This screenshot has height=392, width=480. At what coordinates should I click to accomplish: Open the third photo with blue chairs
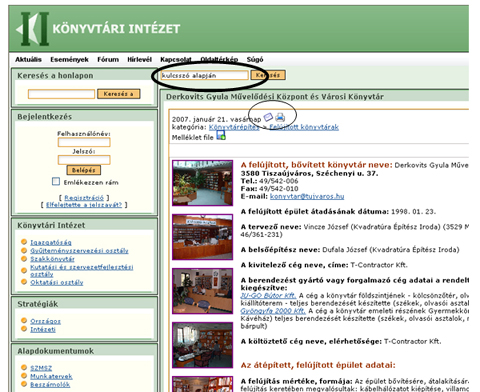tap(203, 291)
